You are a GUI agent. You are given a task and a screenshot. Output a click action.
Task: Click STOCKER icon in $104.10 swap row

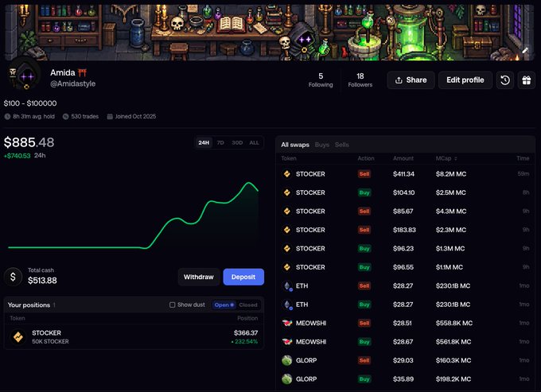[286, 192]
